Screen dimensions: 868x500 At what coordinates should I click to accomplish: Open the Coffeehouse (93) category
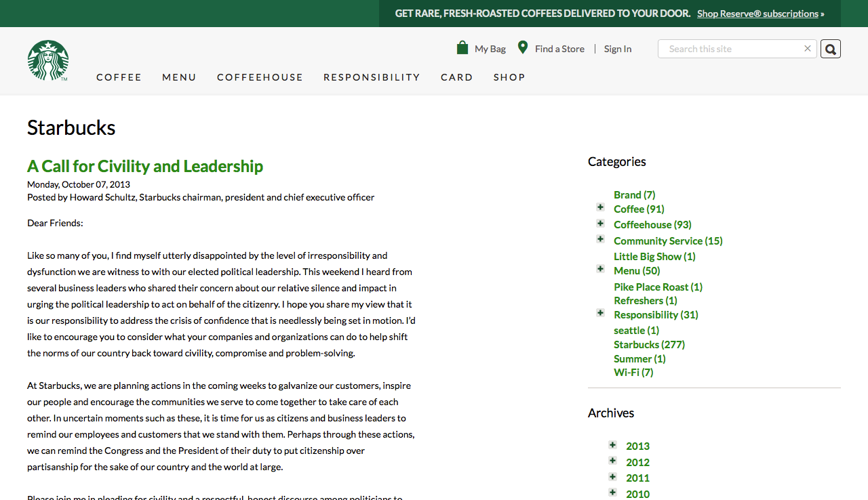point(652,225)
